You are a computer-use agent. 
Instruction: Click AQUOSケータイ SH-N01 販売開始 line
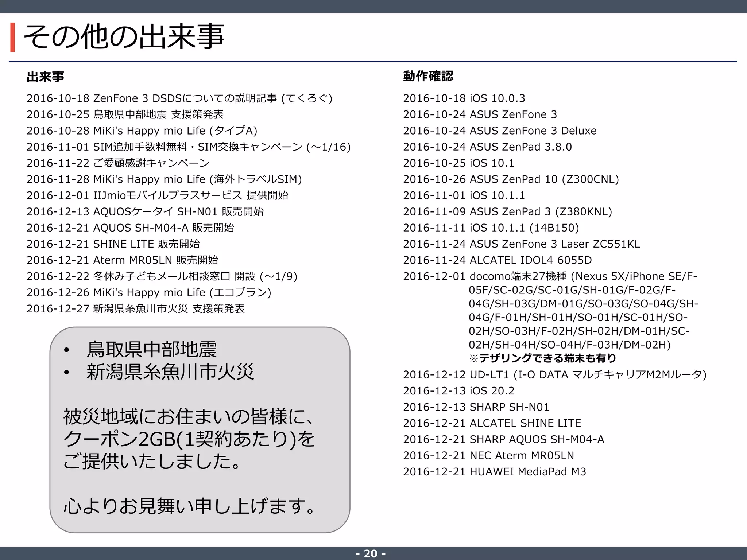[145, 211]
